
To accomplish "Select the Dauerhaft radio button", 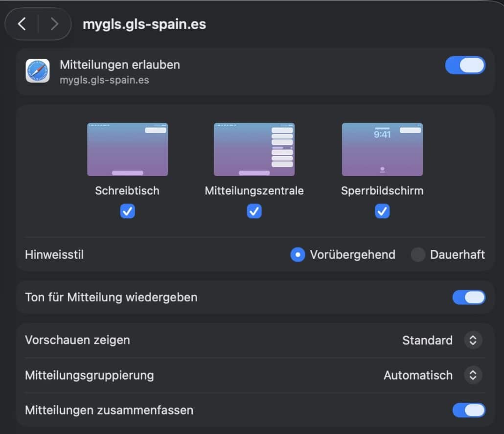I will (418, 254).
